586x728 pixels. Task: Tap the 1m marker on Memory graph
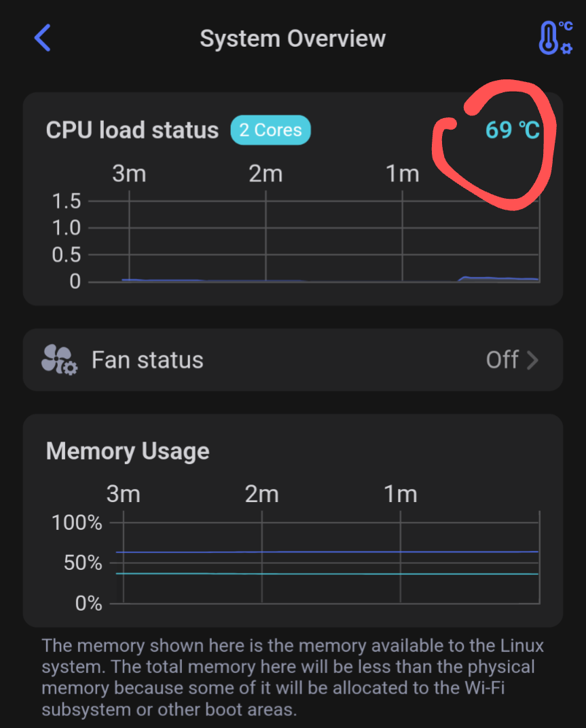[x=400, y=494]
